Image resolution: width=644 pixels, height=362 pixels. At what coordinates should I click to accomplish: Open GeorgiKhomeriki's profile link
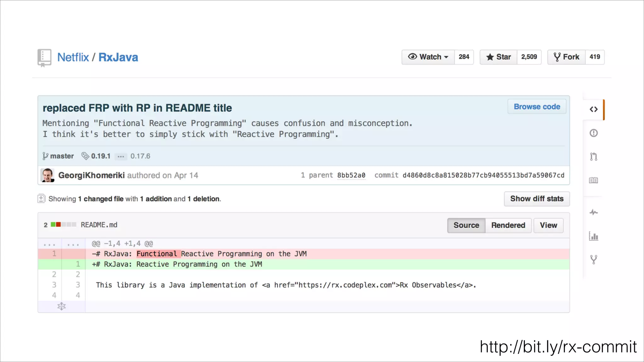92,175
